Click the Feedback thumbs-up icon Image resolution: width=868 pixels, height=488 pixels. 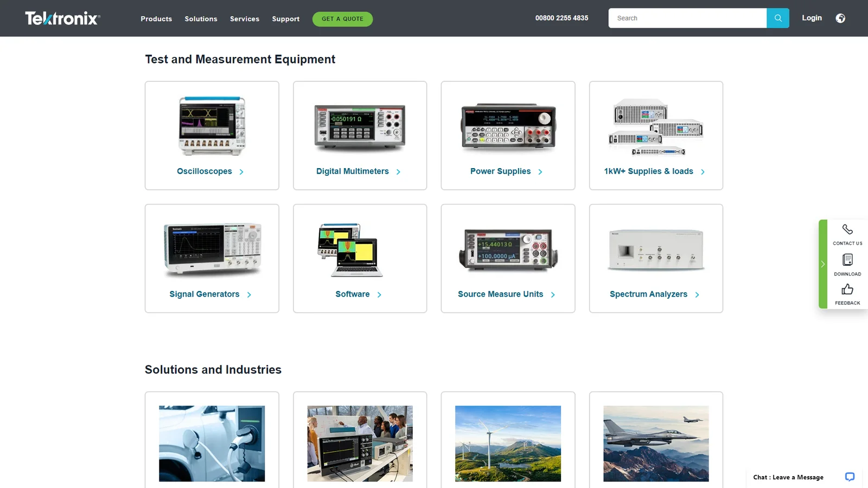tap(847, 289)
